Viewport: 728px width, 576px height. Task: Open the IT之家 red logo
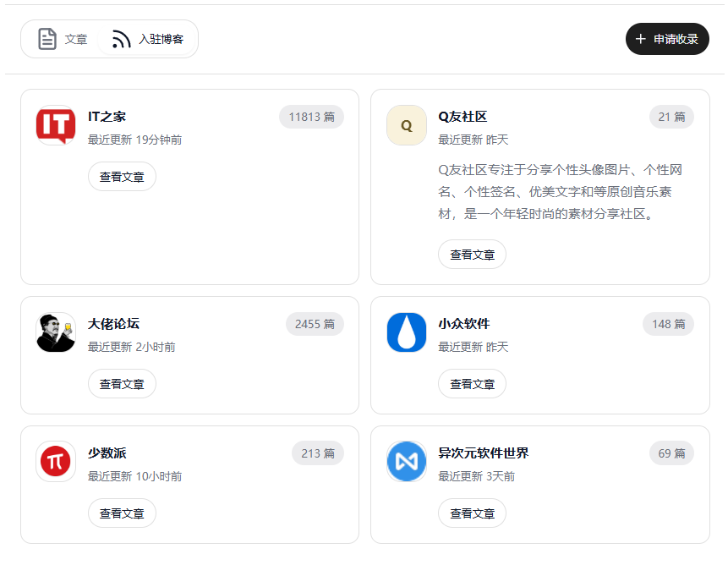click(x=56, y=125)
